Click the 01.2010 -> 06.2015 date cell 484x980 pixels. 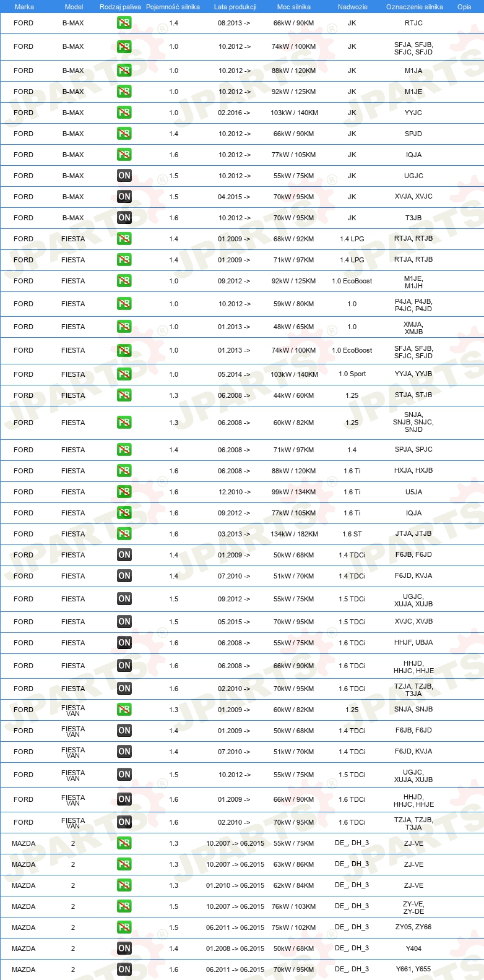point(235,885)
